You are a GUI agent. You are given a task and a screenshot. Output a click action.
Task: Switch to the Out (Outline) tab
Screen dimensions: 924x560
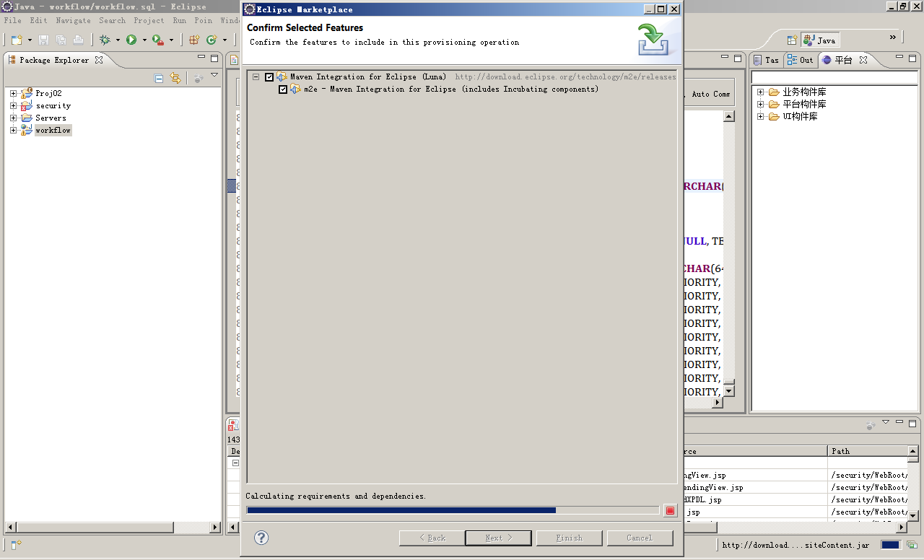coord(801,60)
